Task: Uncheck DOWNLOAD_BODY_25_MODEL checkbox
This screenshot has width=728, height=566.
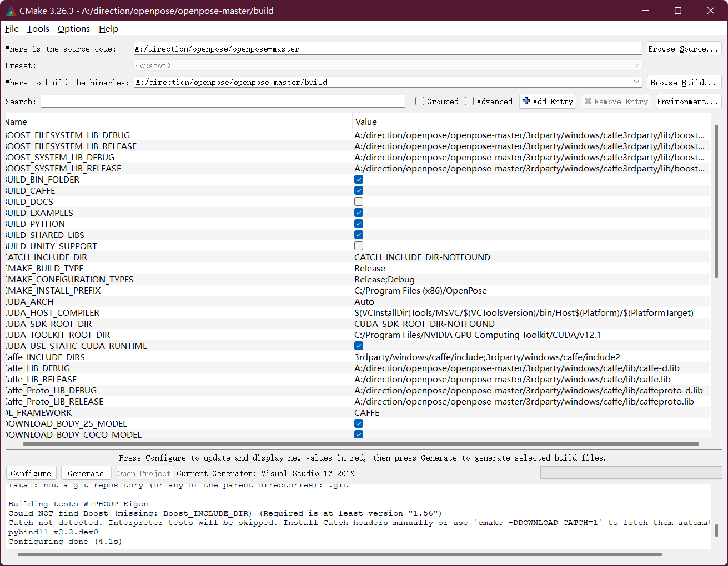Action: click(359, 423)
